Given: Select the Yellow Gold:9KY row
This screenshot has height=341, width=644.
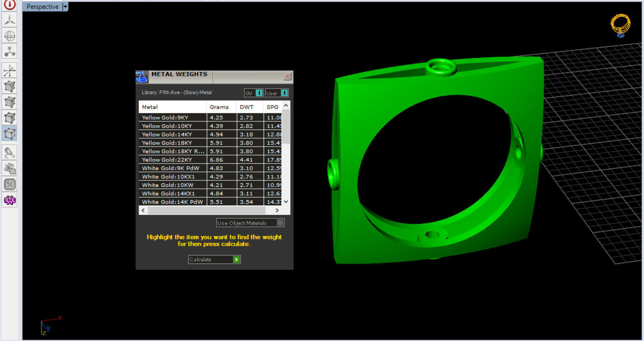Looking at the screenshot, I should pyautogui.click(x=211, y=117).
